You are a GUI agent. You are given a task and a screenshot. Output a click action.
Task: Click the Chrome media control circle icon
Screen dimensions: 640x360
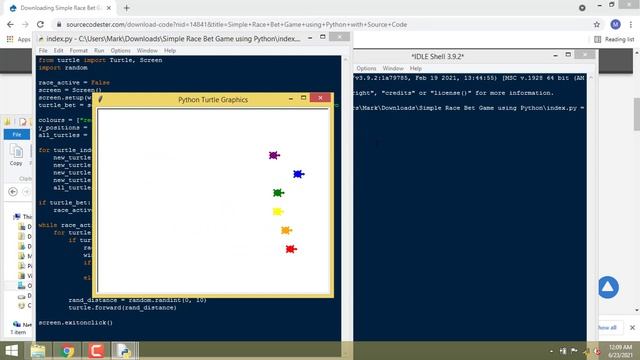582,8
